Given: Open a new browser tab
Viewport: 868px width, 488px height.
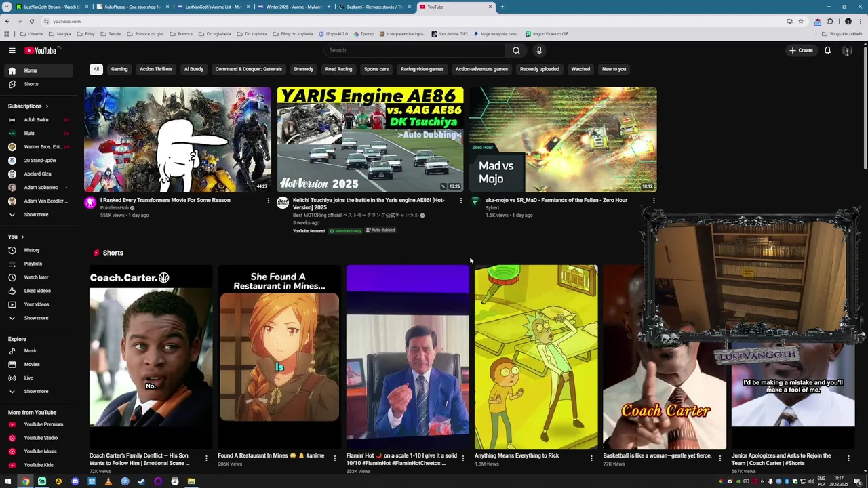Looking at the screenshot, I should coord(502,7).
